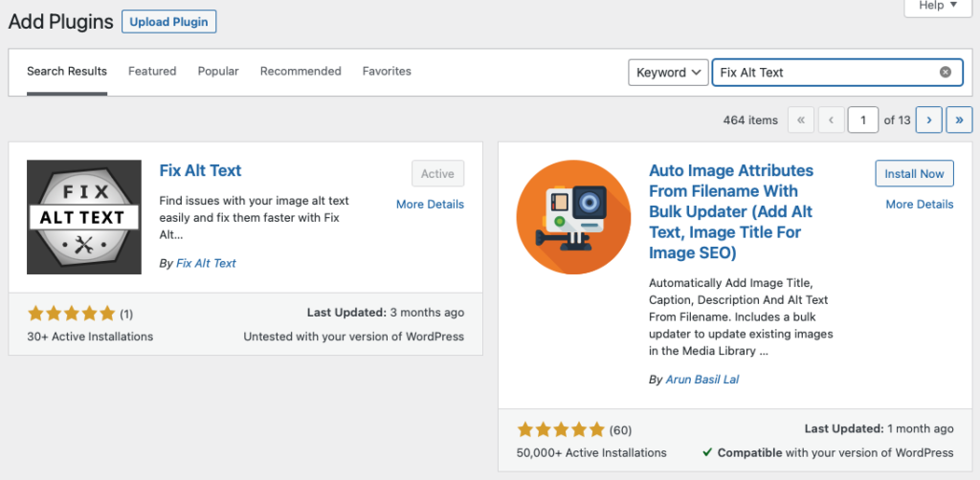Click the Fix Alt Text plugin title

point(200,170)
